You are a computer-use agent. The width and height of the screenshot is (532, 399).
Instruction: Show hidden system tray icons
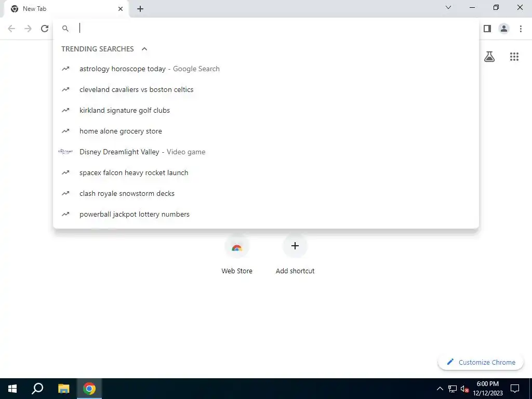click(440, 389)
